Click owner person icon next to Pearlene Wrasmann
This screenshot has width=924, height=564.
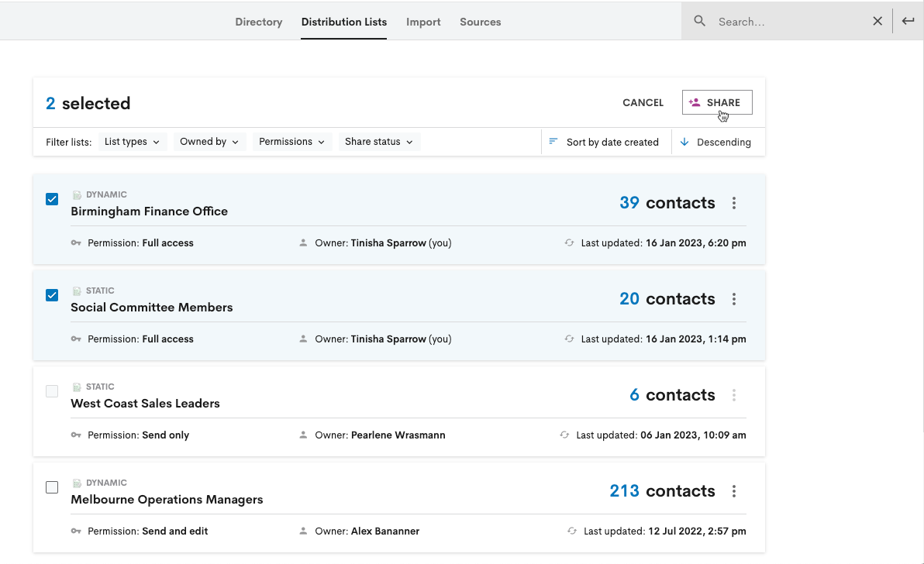[303, 435]
